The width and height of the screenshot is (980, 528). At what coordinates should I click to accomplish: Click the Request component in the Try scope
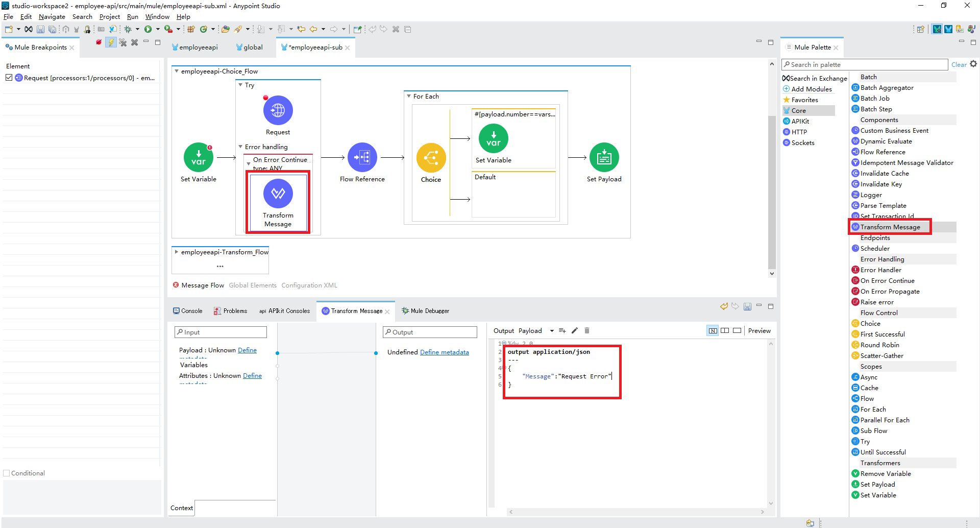coord(278,110)
